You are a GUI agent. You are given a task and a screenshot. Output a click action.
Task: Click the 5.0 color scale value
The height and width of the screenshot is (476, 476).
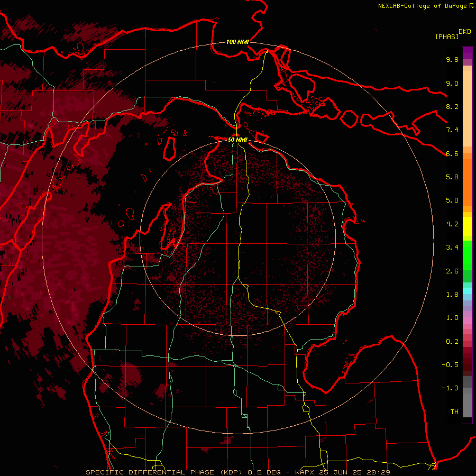pyautogui.click(x=452, y=200)
